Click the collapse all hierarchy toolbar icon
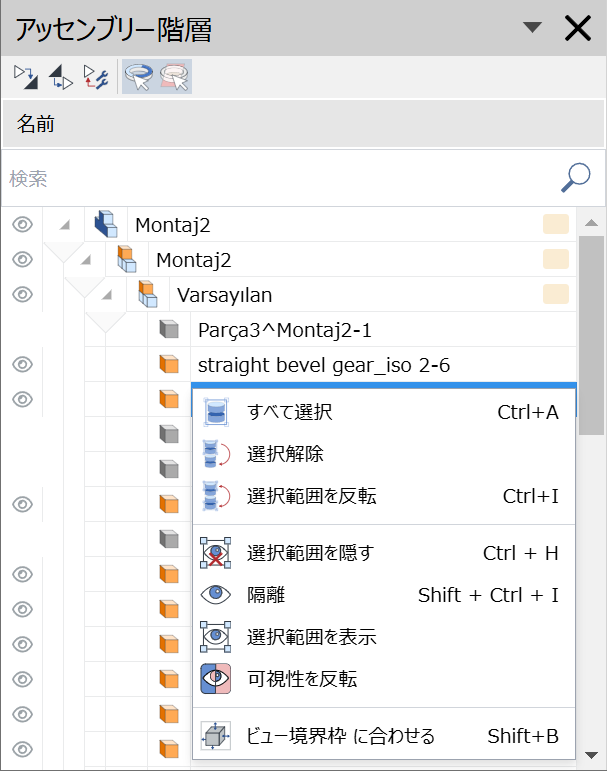 point(60,76)
